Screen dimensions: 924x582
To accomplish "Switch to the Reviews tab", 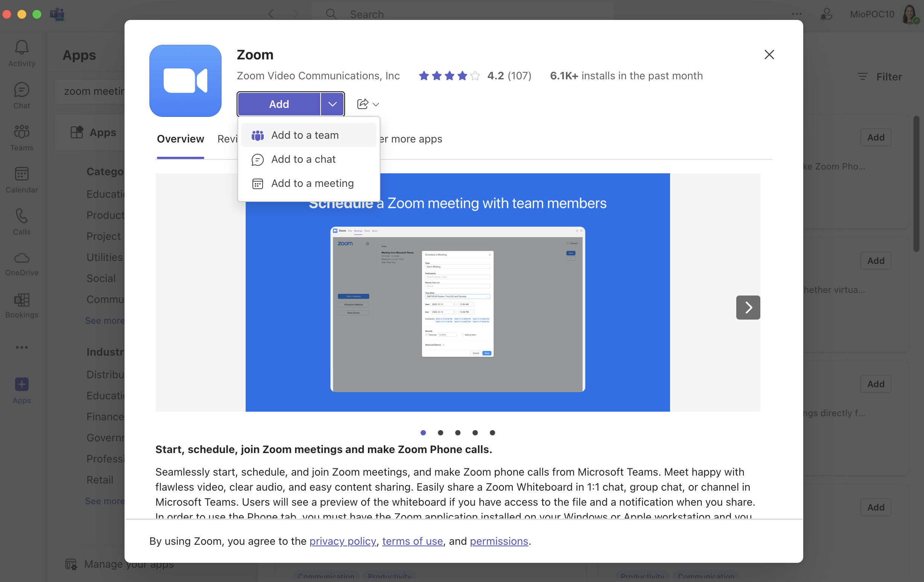I will [x=229, y=139].
